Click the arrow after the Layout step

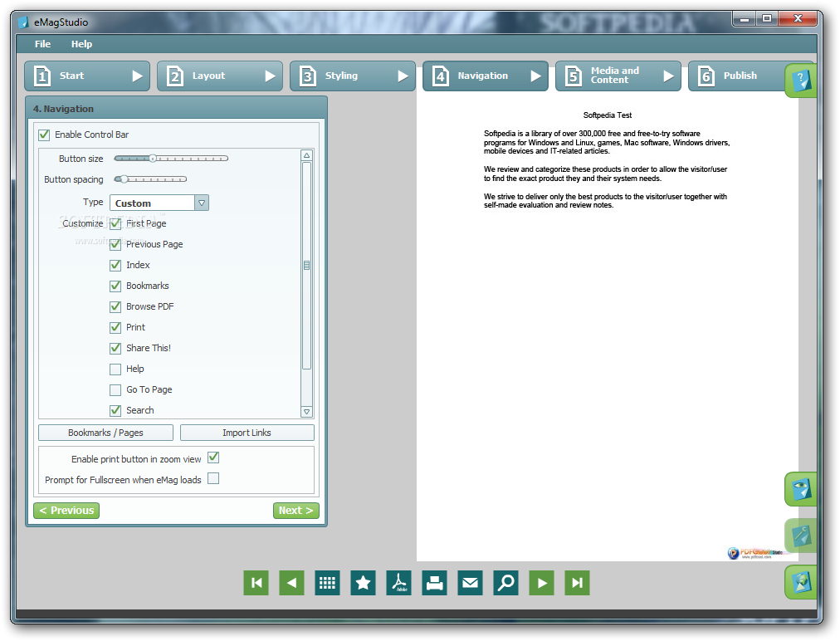pyautogui.click(x=271, y=76)
